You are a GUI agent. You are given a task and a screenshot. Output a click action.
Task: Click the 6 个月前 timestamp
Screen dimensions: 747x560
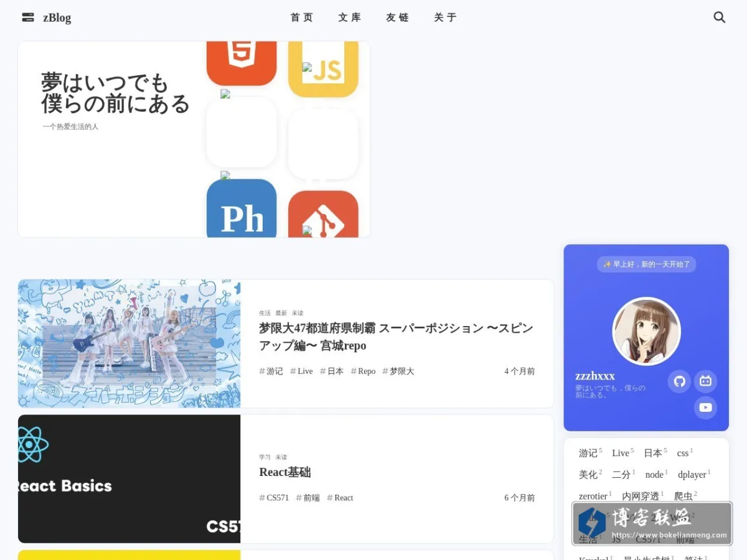[x=519, y=498]
